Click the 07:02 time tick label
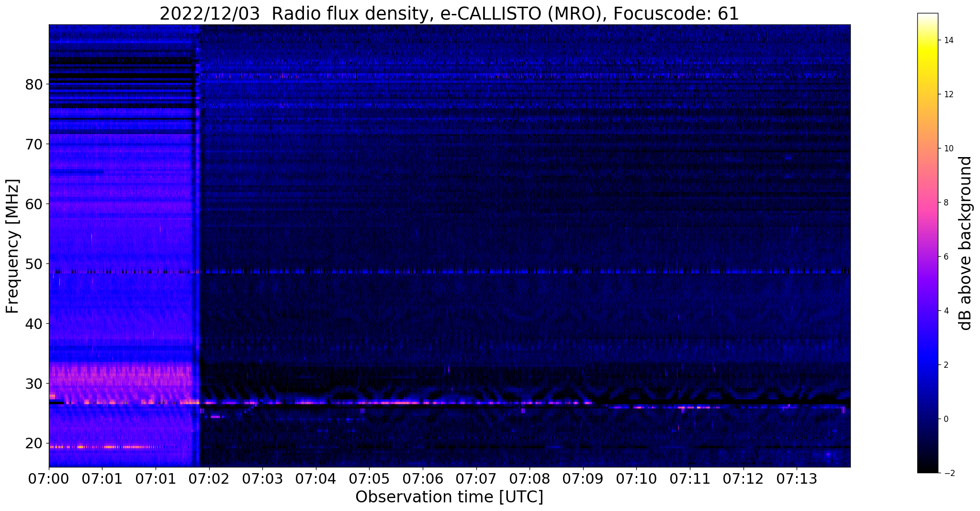Image resolution: width=980 pixels, height=511 pixels. (209, 479)
